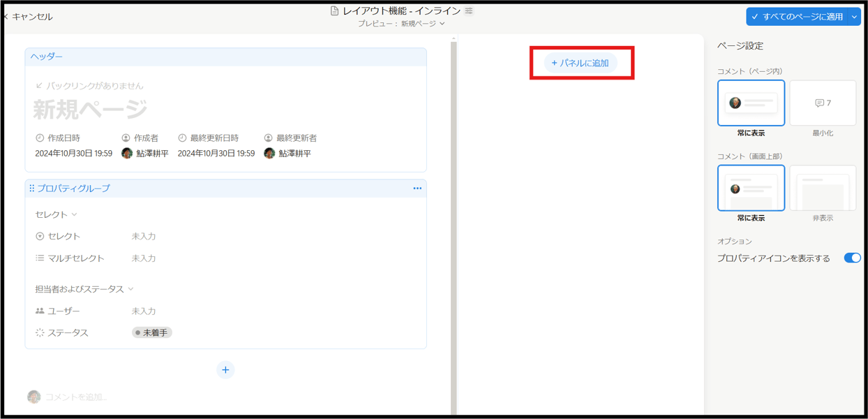Click the マルチセレクト list icon

pyautogui.click(x=39, y=258)
